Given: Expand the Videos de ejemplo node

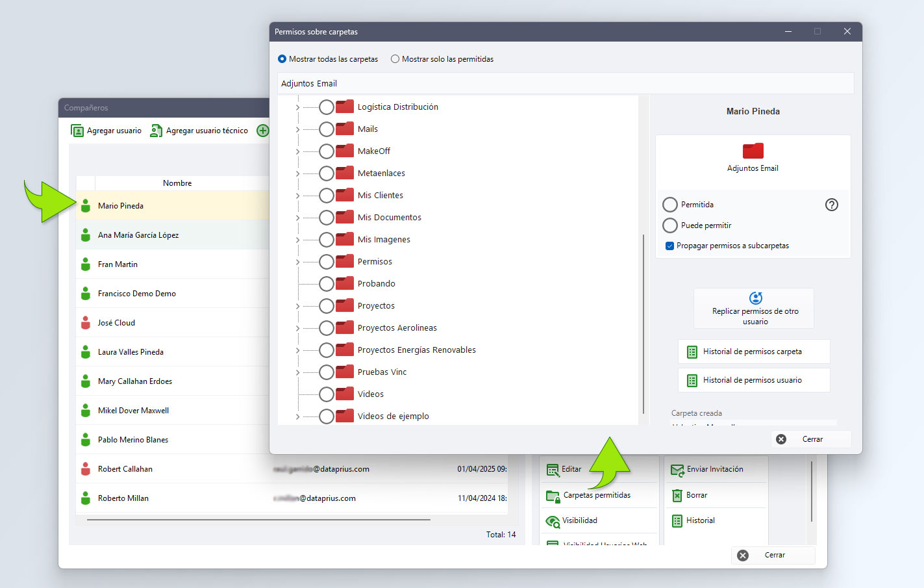Looking at the screenshot, I should coord(297,416).
